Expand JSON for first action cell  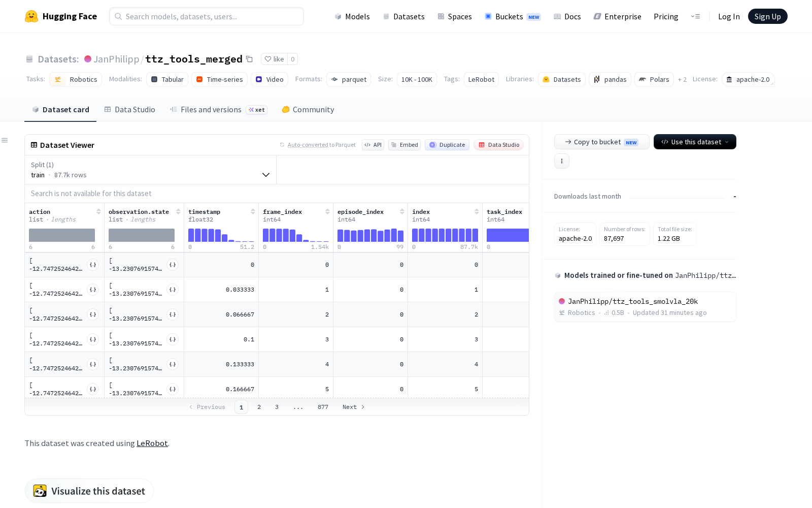[x=93, y=265]
